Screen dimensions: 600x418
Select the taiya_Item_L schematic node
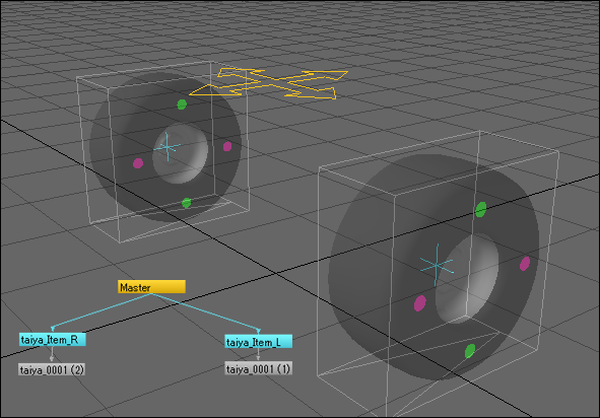tap(259, 341)
